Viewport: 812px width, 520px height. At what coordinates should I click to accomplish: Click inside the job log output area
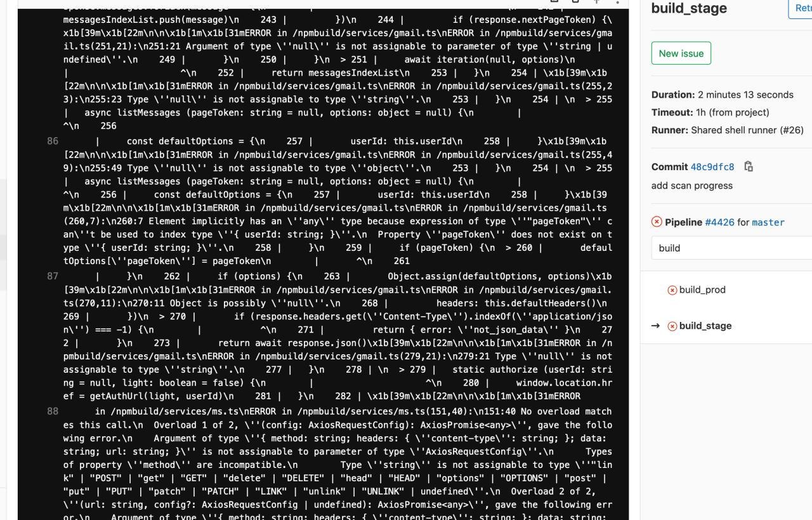324,260
